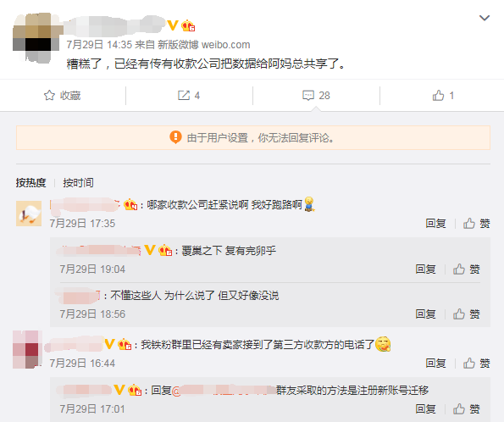Switch comment sorting to 按时间

click(x=78, y=182)
